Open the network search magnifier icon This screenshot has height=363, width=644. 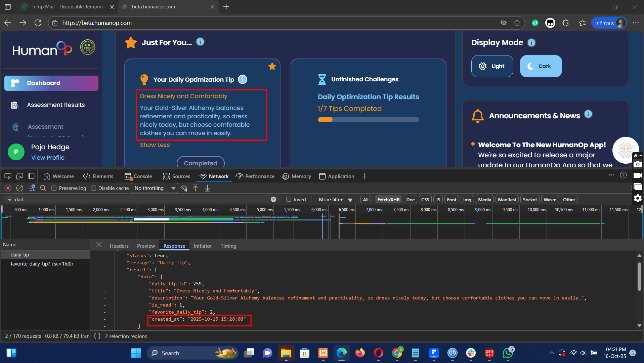pyautogui.click(x=43, y=188)
